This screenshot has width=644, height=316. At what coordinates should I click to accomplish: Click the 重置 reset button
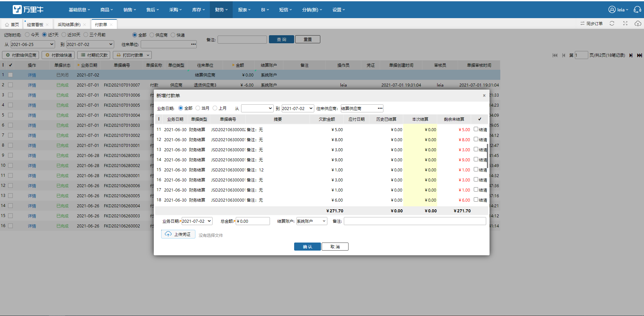[x=308, y=39]
